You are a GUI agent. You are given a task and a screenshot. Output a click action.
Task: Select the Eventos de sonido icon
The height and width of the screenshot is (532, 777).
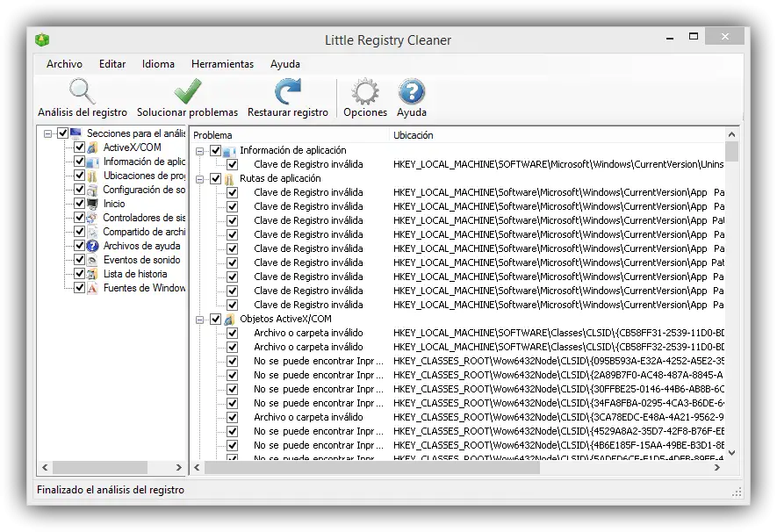click(93, 260)
